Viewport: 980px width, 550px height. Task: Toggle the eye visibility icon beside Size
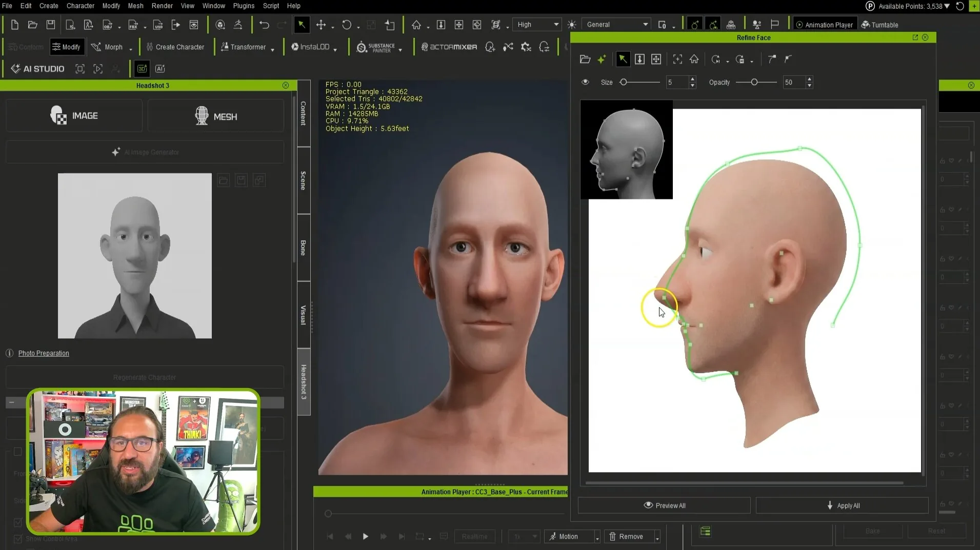tap(585, 82)
